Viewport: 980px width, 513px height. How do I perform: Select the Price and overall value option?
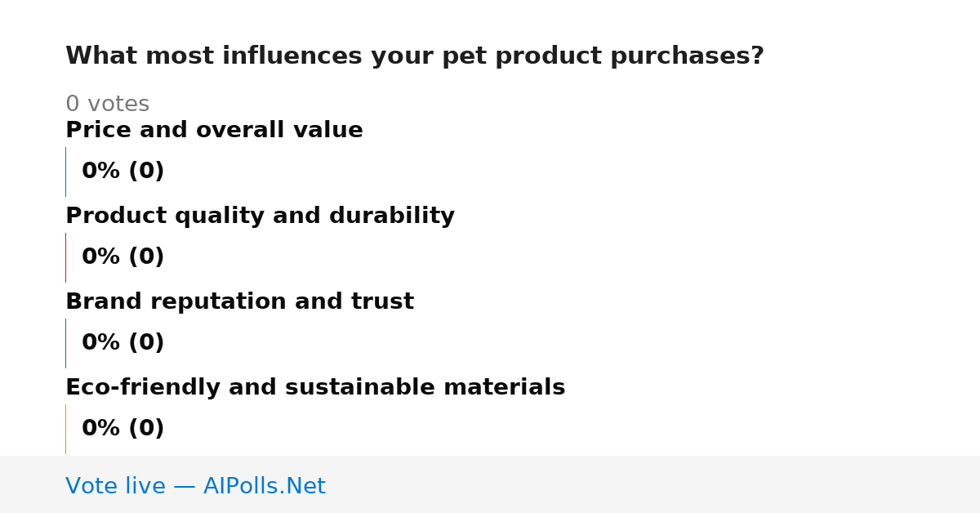click(x=214, y=131)
